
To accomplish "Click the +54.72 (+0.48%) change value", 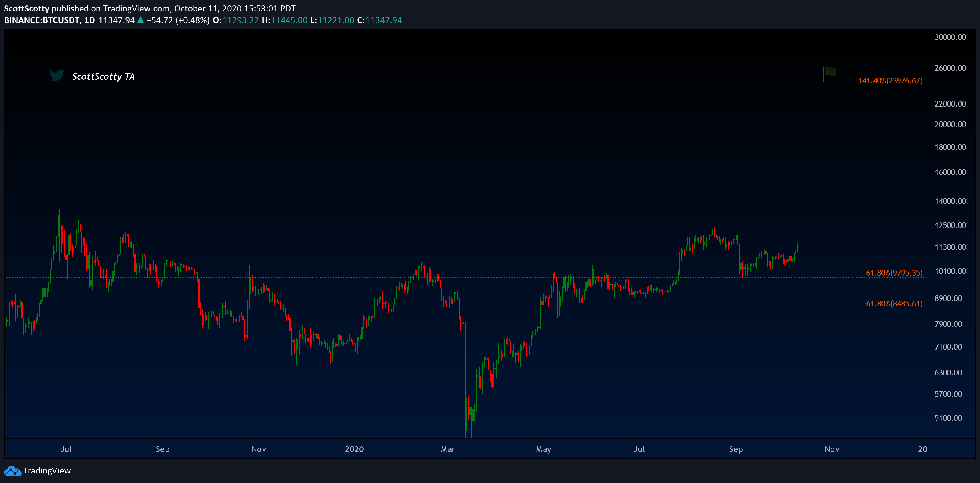I will (x=178, y=20).
